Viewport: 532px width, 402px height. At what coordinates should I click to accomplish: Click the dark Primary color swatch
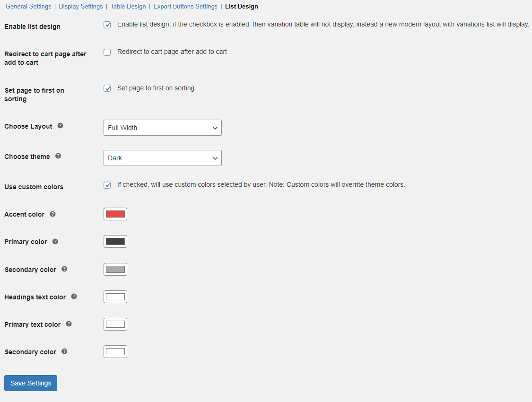(x=115, y=241)
